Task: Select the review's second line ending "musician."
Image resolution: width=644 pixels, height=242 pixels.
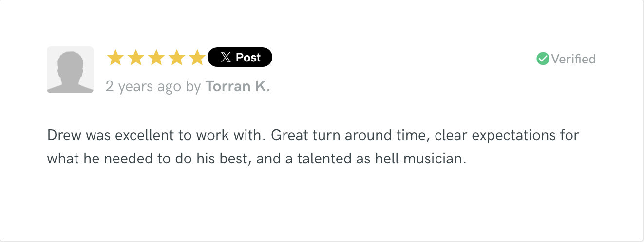Action: coord(257,159)
